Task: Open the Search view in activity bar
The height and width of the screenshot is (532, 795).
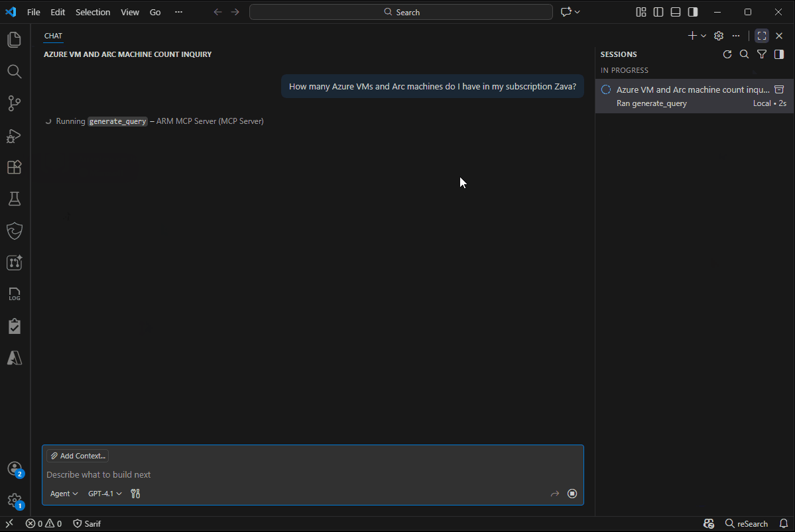Action: coord(14,72)
